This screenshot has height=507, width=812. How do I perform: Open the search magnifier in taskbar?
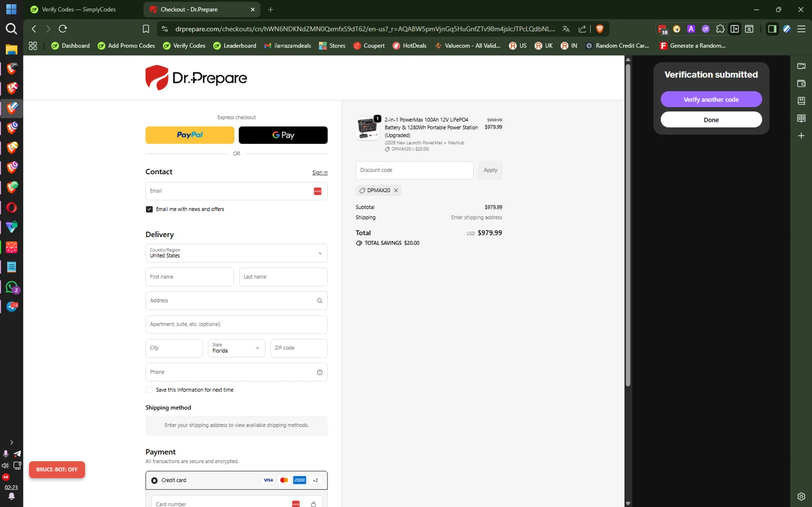[11, 29]
